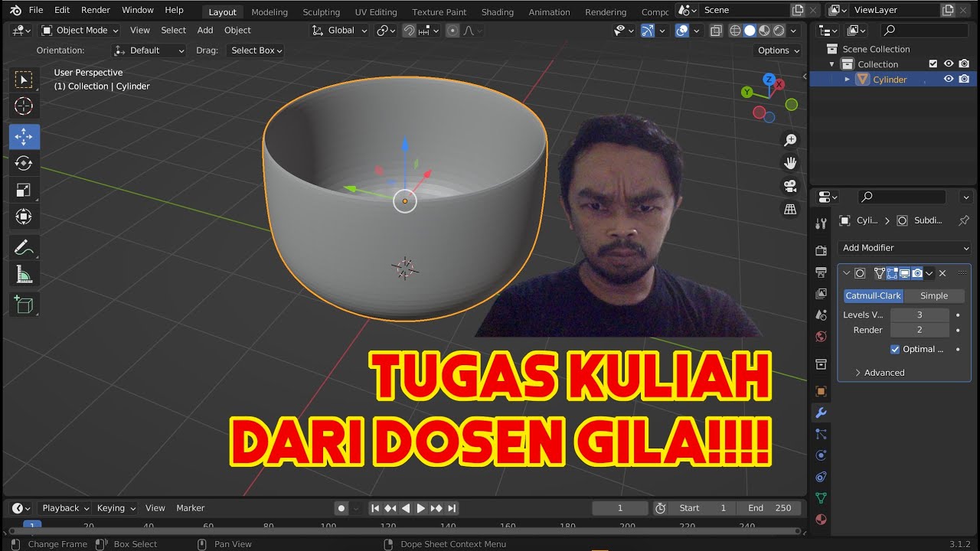Collapse the Collection tree item
This screenshot has width=980, height=551.
click(832, 64)
